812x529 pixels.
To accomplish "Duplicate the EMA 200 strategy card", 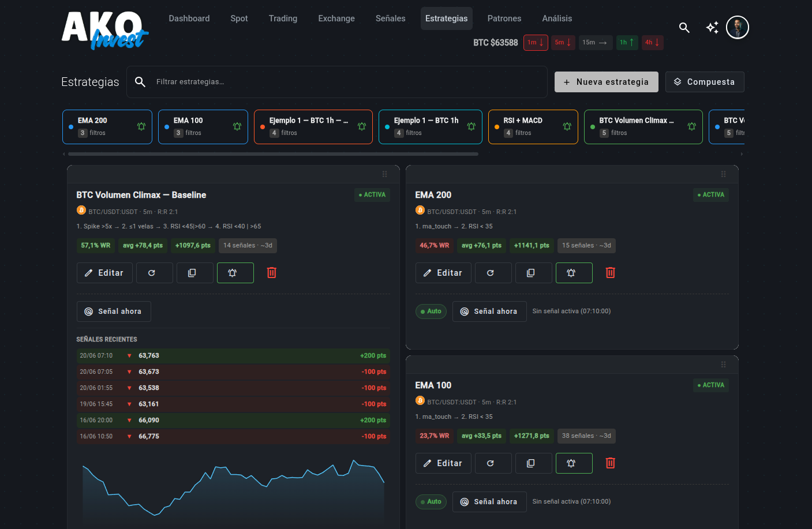I will (534, 273).
